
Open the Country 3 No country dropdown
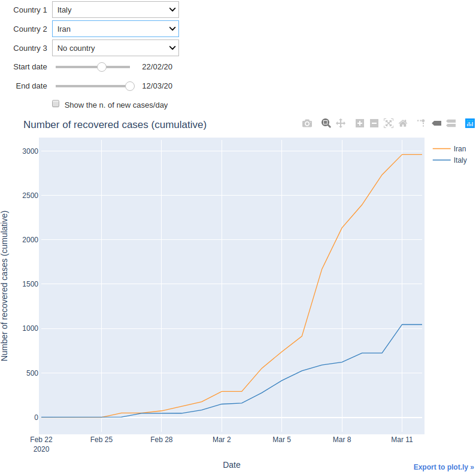pos(116,48)
